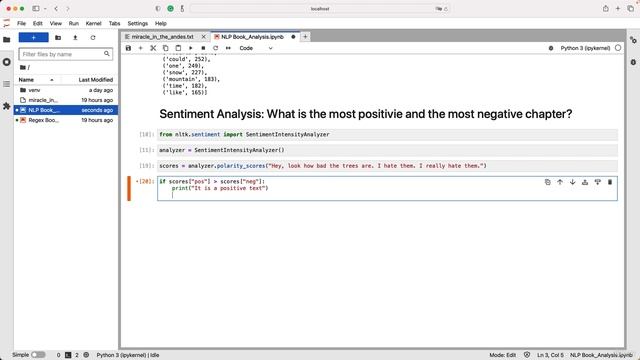Paste cell from clipboard in notebook toolbar
The width and height of the screenshot is (640, 360).
(x=178, y=48)
